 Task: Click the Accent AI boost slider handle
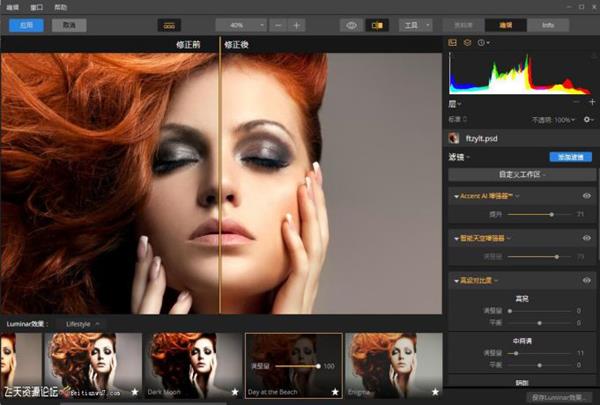(551, 214)
